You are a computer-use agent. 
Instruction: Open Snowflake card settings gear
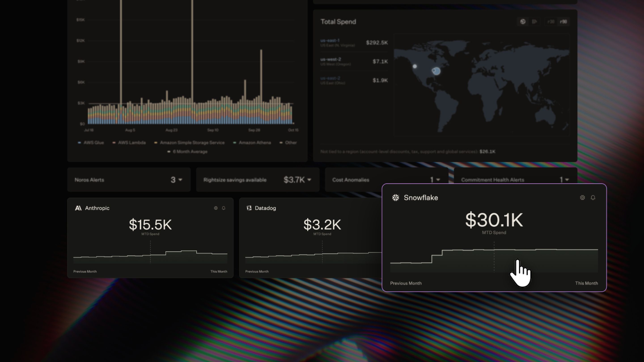pyautogui.click(x=582, y=197)
